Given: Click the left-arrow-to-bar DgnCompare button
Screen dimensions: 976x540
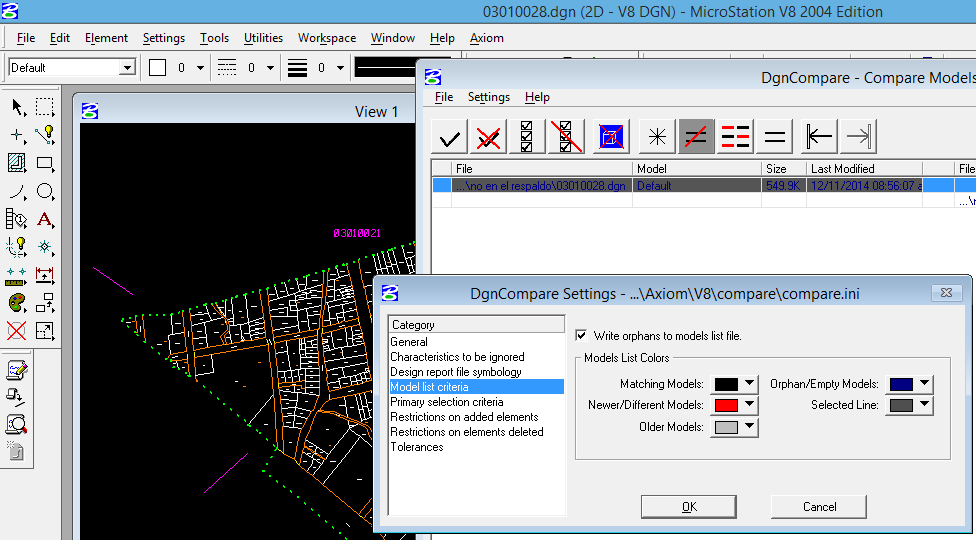Looking at the screenshot, I should (x=819, y=137).
